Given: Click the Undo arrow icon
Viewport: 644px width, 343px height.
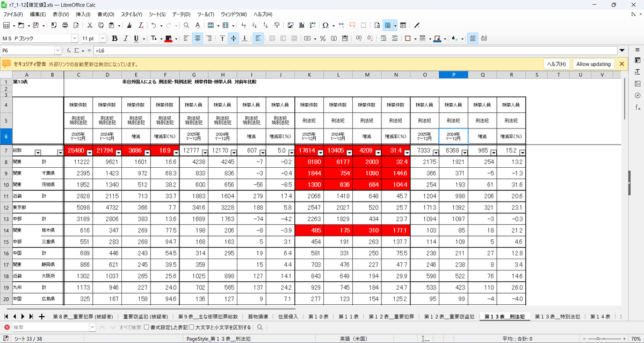Looking at the screenshot, I should (x=153, y=25).
